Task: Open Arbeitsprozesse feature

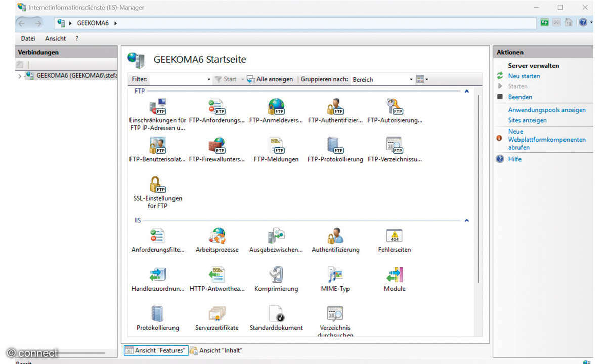Action: 216,241
